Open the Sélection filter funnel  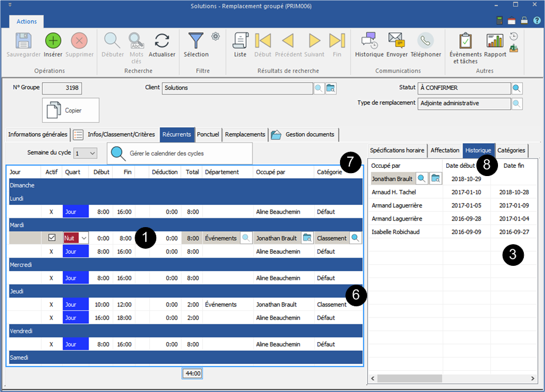196,40
